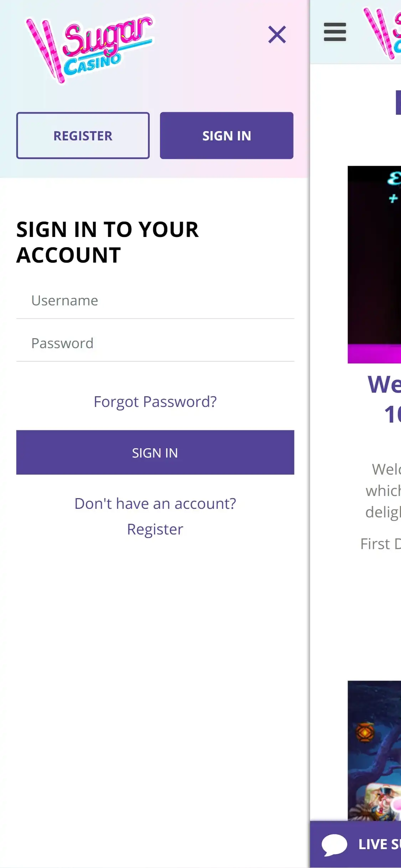Tap the live support speech bubble icon
Screen dimensions: 401x868
click(334, 844)
